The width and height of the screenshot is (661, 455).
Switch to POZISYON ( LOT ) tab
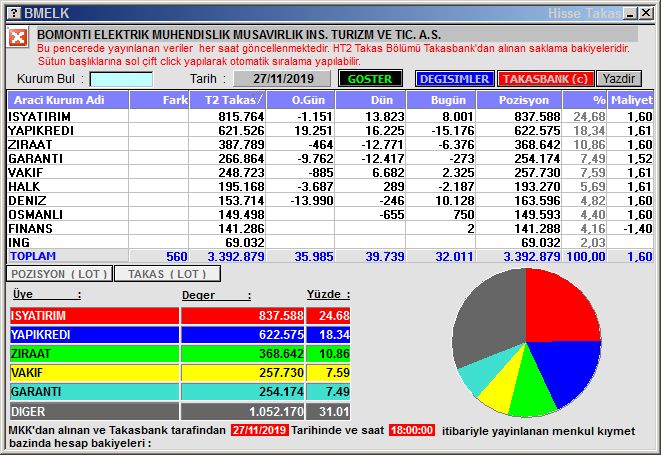59,274
